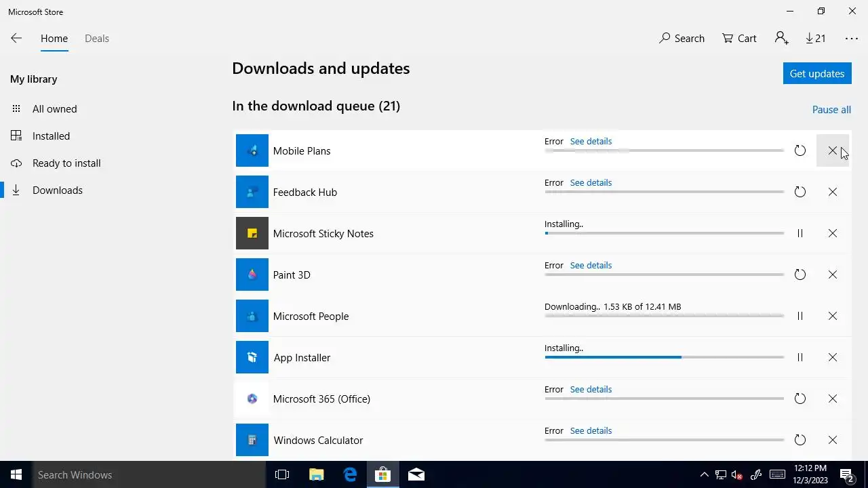Screen dimensions: 868x488
Task: Open the downloads indicator showing 21
Action: coord(816,39)
